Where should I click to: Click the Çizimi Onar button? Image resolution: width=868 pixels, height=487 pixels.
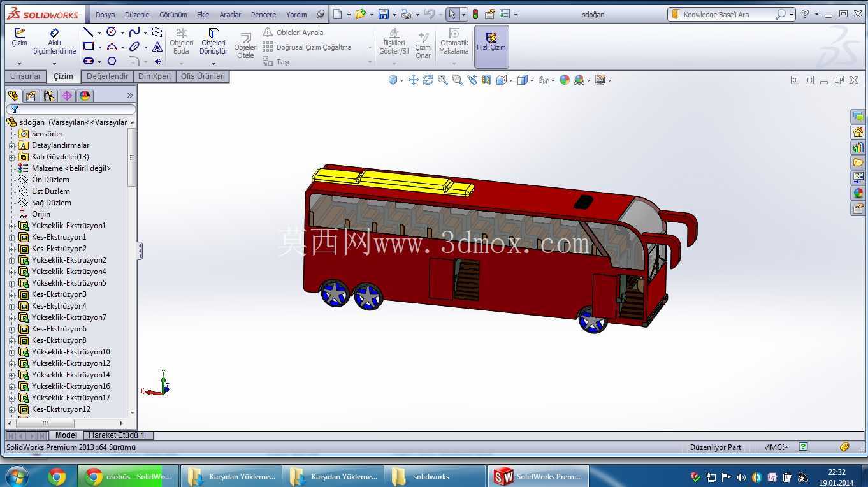click(423, 45)
